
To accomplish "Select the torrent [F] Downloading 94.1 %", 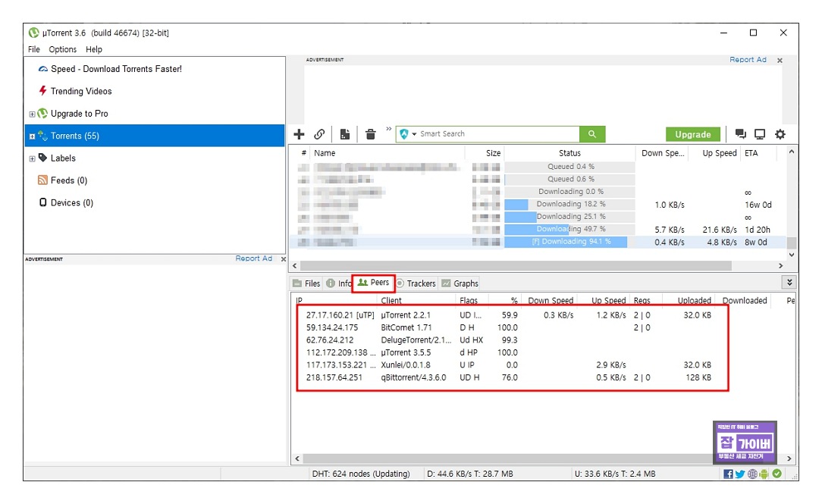I will [x=538, y=242].
